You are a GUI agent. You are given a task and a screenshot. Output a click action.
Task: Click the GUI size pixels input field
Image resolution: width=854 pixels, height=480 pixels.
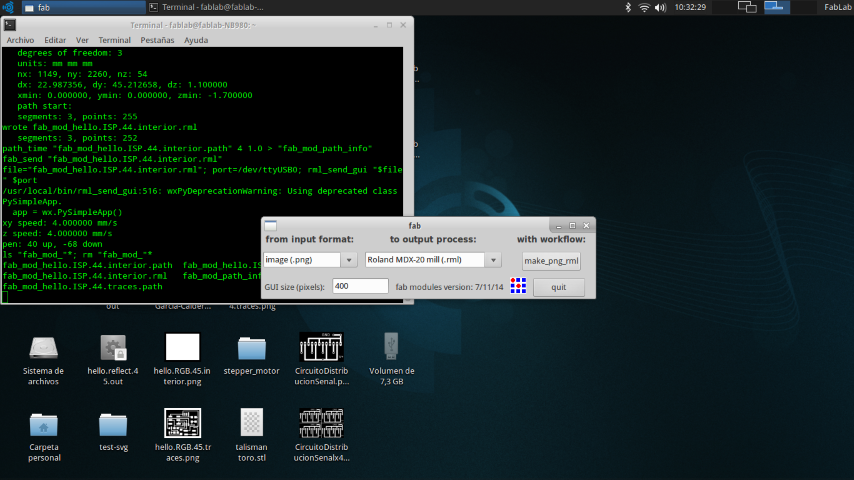360,286
